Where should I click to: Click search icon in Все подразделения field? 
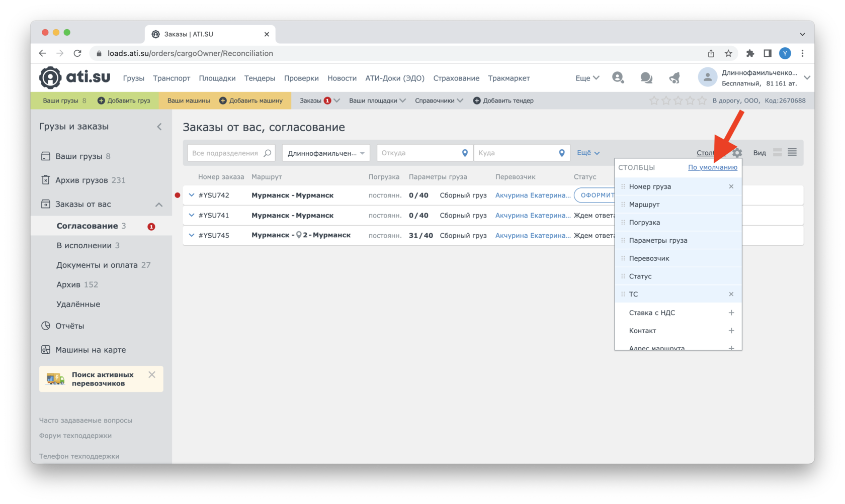267,153
